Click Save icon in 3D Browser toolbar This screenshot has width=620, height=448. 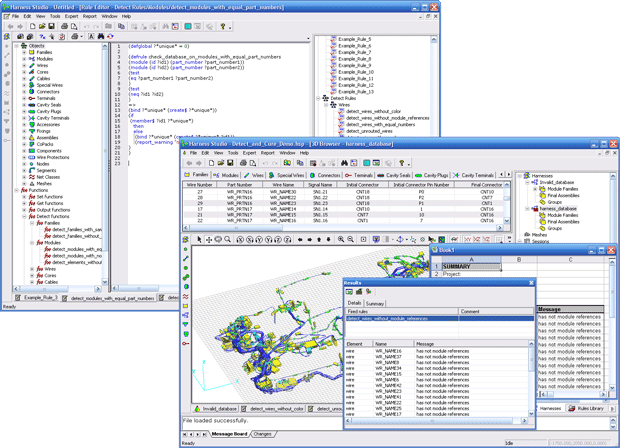(x=230, y=163)
